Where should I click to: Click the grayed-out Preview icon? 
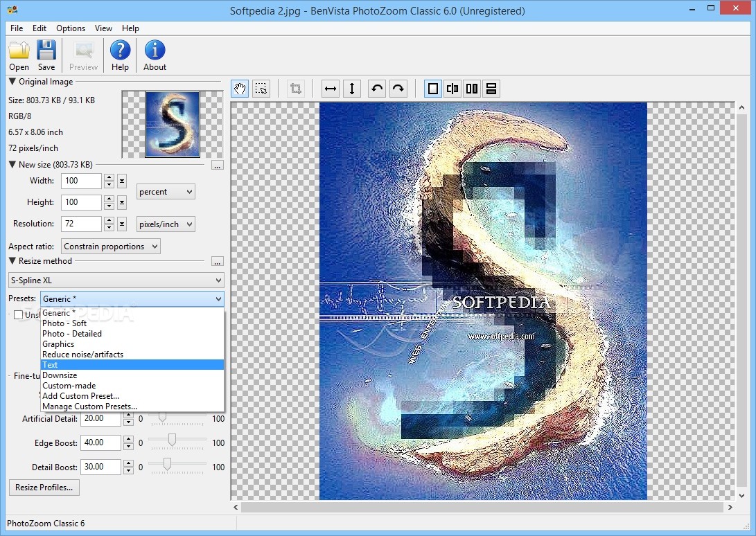point(83,50)
